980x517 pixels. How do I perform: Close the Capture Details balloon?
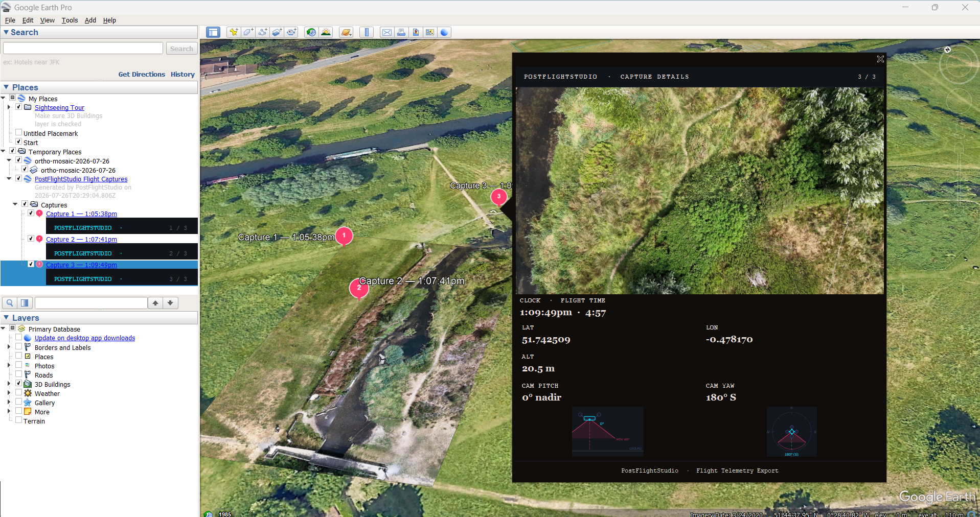(880, 59)
